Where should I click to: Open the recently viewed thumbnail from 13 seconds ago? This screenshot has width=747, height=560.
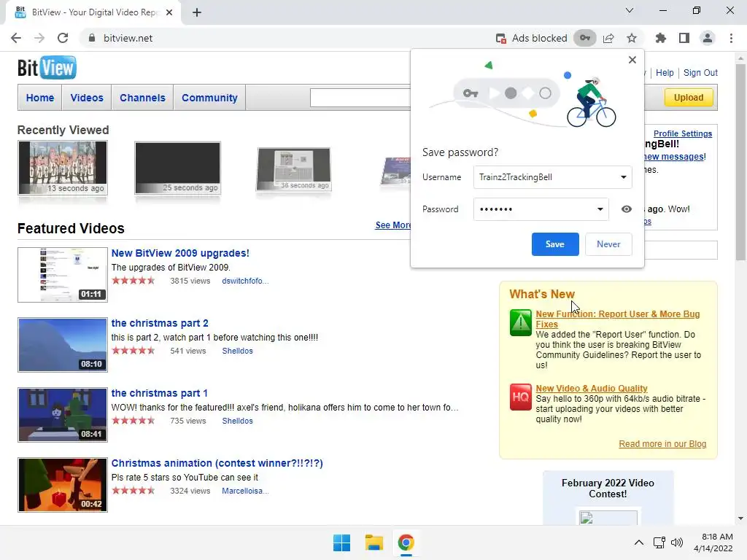[63, 168]
